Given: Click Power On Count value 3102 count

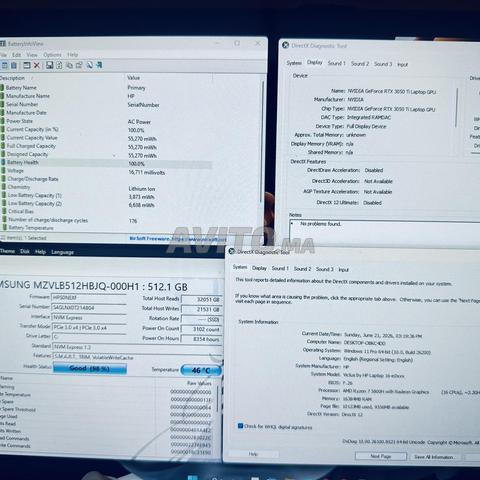Looking at the screenshot, I should (201, 329).
